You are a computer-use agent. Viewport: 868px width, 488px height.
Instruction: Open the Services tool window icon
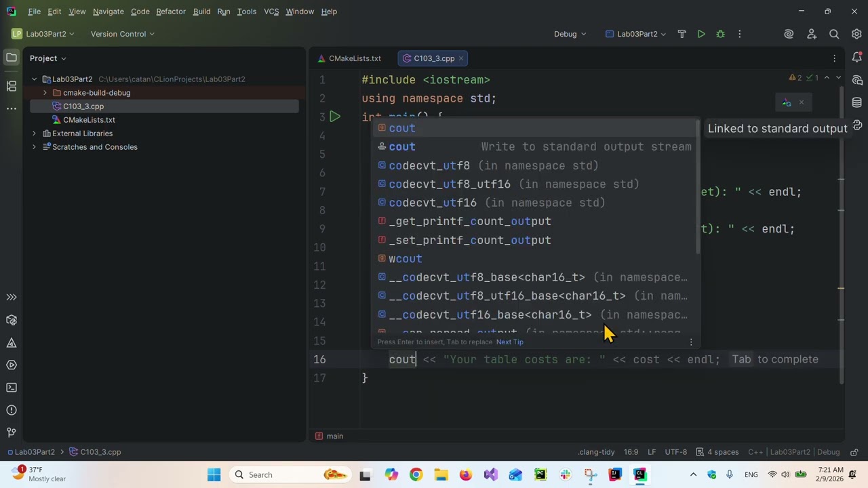12,365
